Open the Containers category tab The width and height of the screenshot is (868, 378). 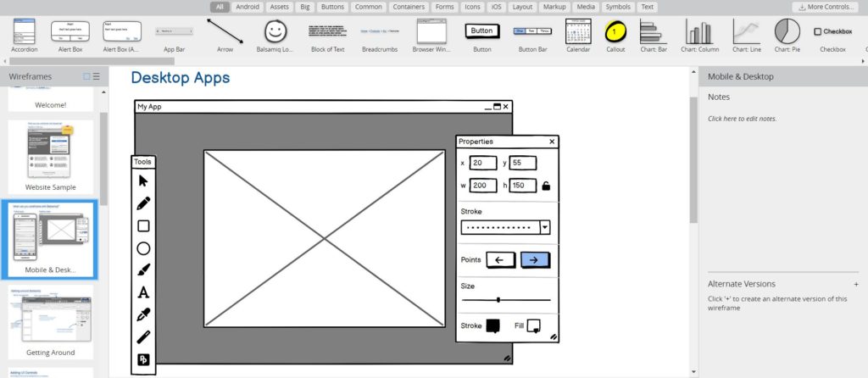tap(409, 7)
